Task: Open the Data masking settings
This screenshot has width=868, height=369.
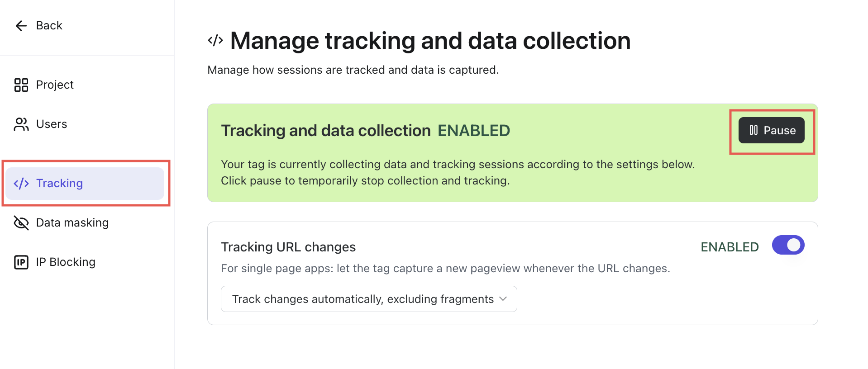Action: [x=72, y=222]
